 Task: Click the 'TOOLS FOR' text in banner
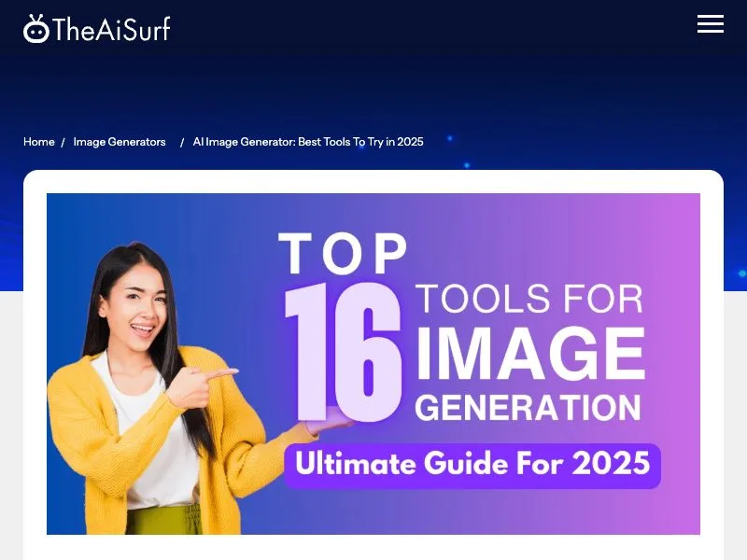pos(529,299)
